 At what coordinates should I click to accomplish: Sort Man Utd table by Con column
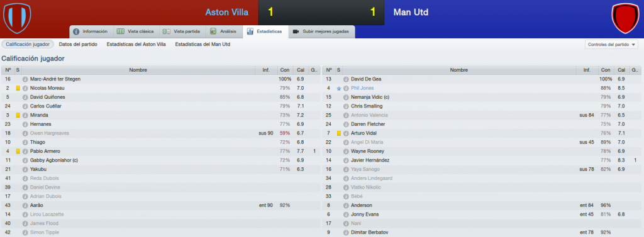[605, 70]
